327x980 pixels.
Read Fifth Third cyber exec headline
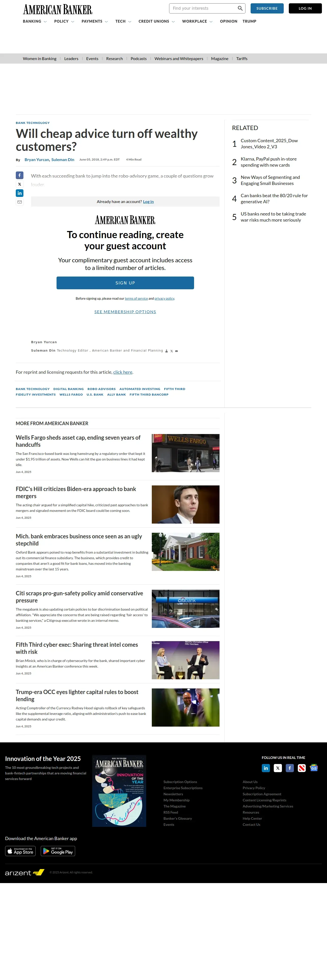pyautogui.click(x=76, y=648)
